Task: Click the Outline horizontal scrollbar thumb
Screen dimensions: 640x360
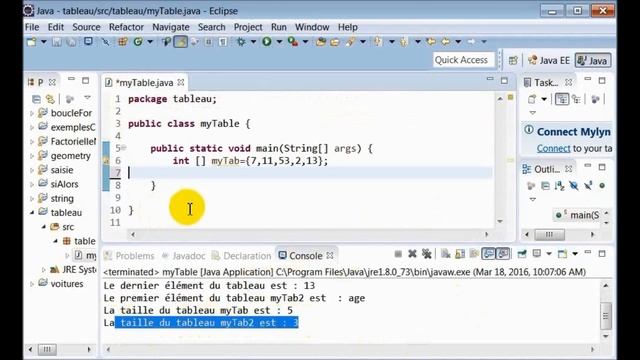Action: click(549, 234)
